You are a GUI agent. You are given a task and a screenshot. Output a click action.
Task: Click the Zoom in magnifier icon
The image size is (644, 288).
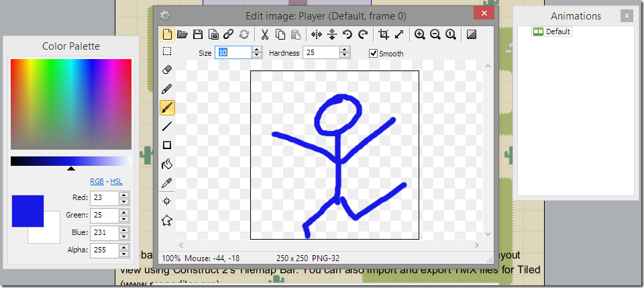coord(419,34)
